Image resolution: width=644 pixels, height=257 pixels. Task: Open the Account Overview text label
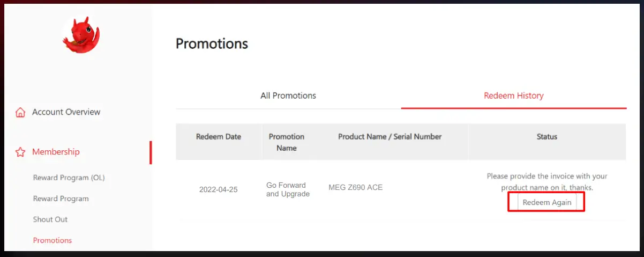tap(66, 112)
